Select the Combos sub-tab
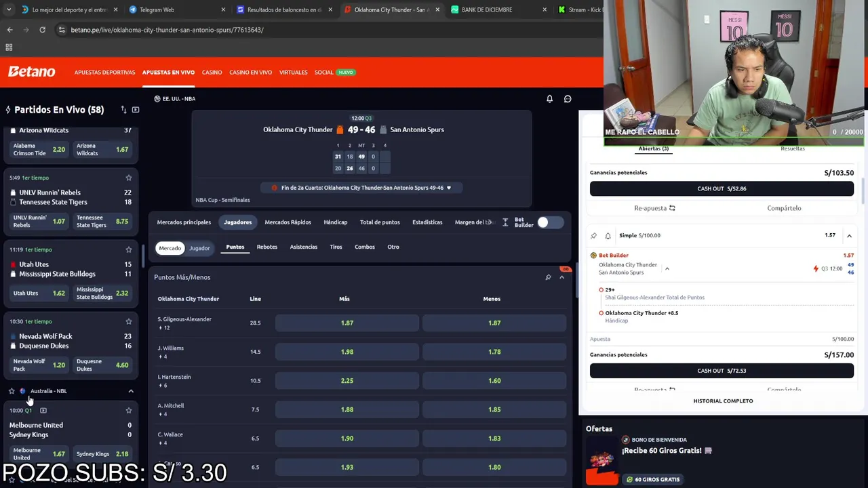The width and height of the screenshot is (868, 488). [364, 247]
